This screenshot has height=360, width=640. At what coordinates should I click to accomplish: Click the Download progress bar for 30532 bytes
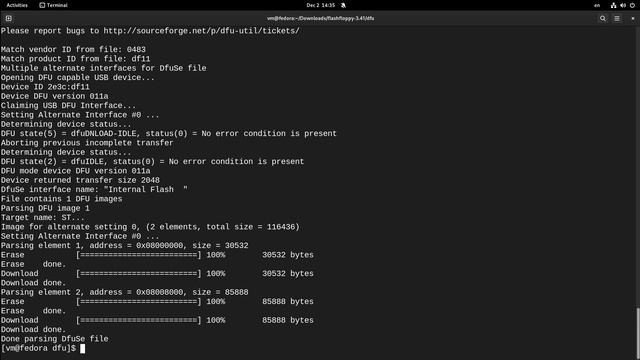pyautogui.click(x=138, y=274)
